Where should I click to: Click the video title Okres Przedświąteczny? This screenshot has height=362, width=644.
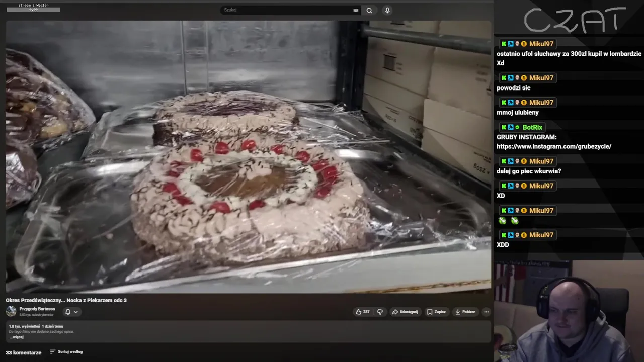(x=66, y=300)
